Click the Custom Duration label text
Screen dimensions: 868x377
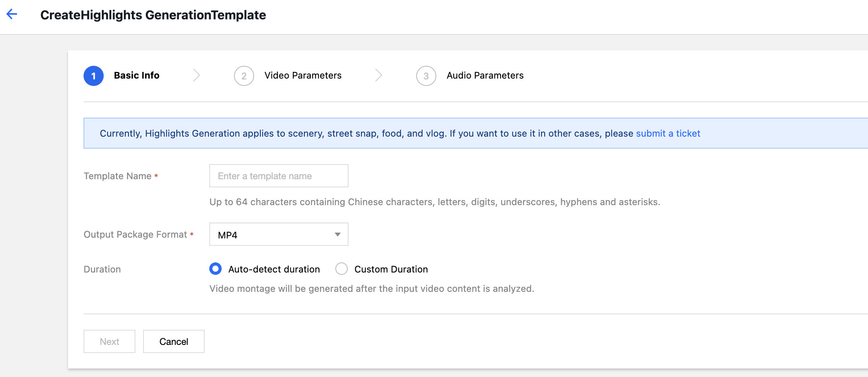[x=391, y=269]
